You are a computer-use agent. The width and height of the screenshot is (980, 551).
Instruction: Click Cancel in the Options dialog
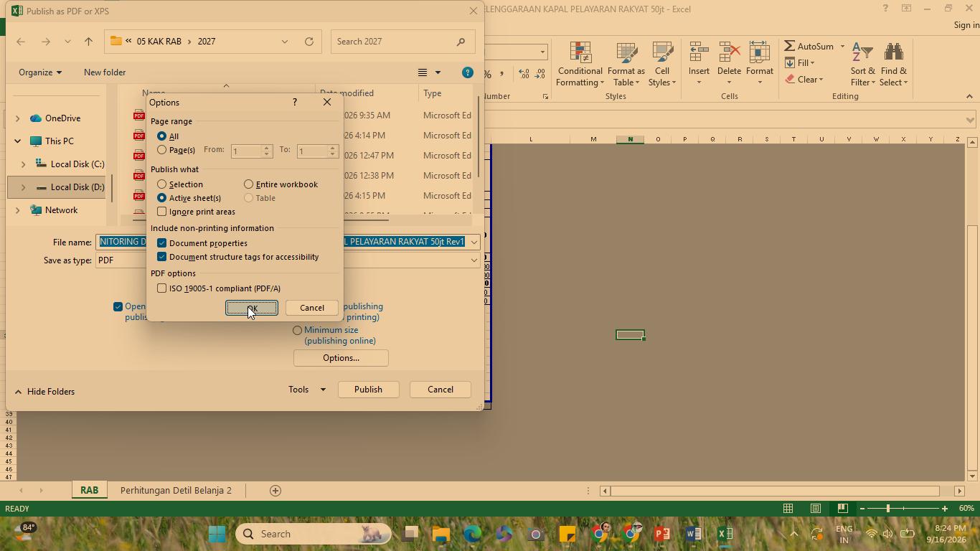tap(312, 308)
